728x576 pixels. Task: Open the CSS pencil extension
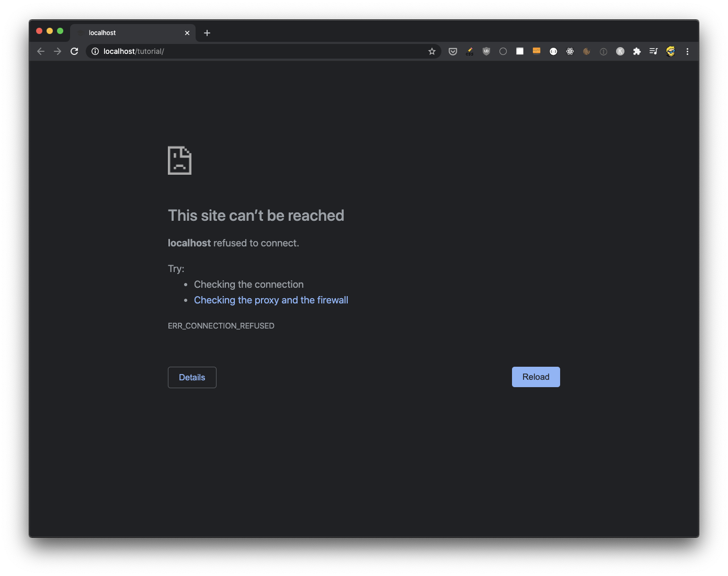470,51
